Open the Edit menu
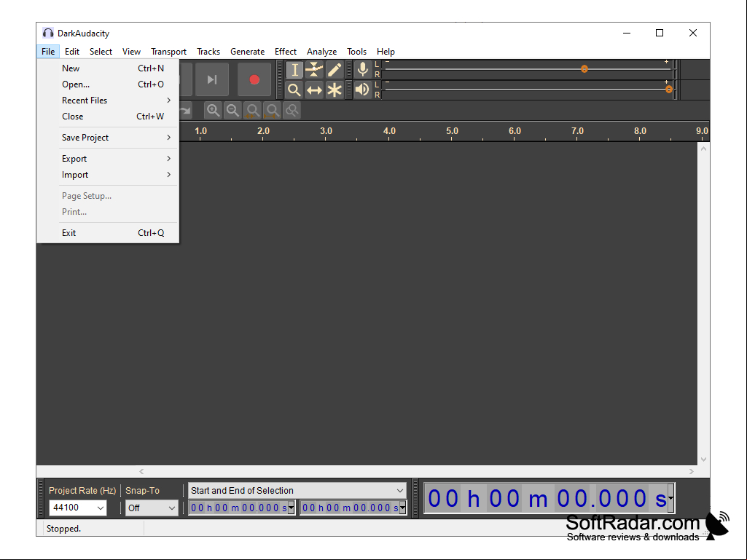Image resolution: width=747 pixels, height=560 pixels. (x=72, y=52)
